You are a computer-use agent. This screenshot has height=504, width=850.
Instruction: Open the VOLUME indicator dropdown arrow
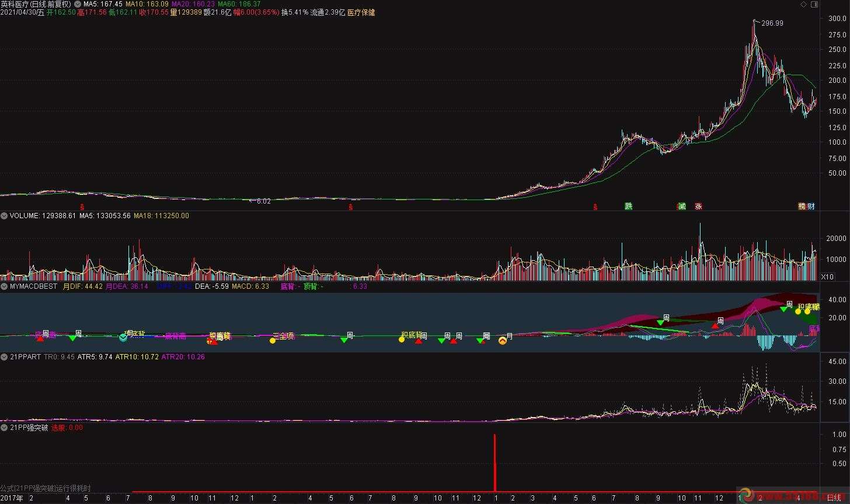[4, 216]
